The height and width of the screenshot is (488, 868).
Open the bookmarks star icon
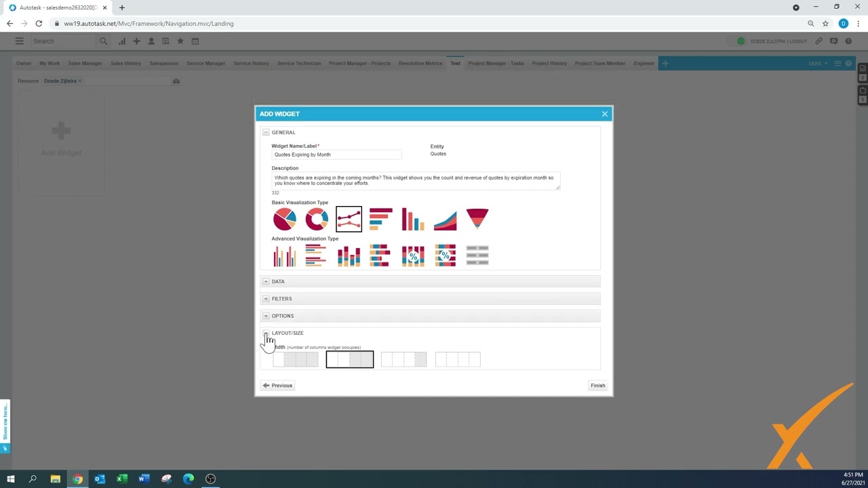[x=180, y=41]
